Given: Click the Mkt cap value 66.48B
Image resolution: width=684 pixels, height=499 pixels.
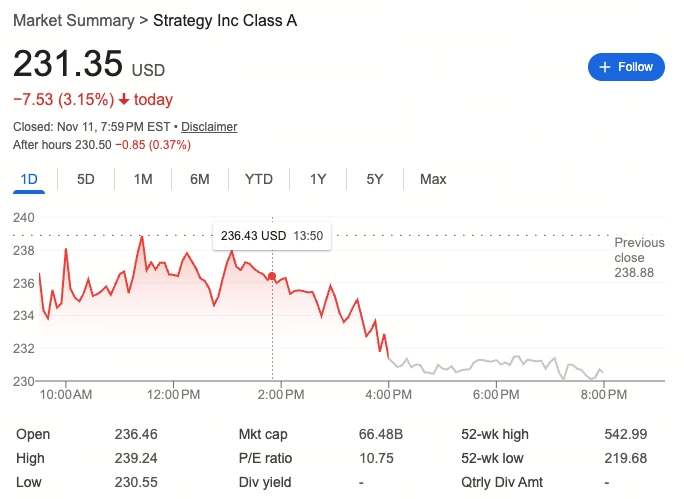Looking at the screenshot, I should (x=380, y=434).
